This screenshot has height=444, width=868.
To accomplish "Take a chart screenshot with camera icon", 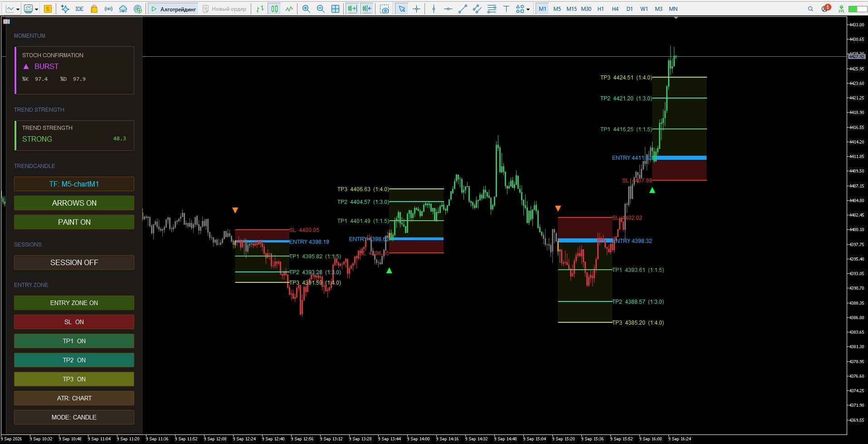I will click(x=385, y=9).
